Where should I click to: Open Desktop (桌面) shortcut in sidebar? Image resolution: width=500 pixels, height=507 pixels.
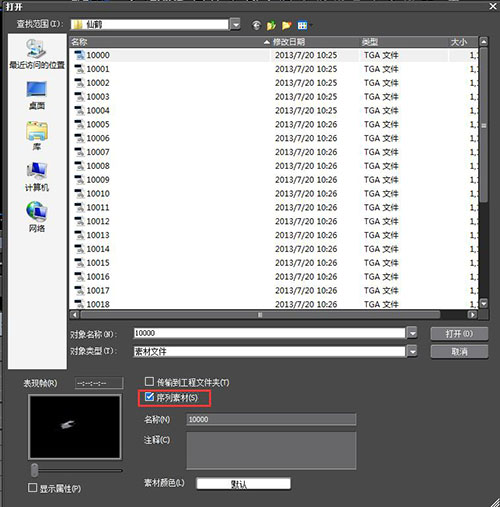[x=37, y=95]
